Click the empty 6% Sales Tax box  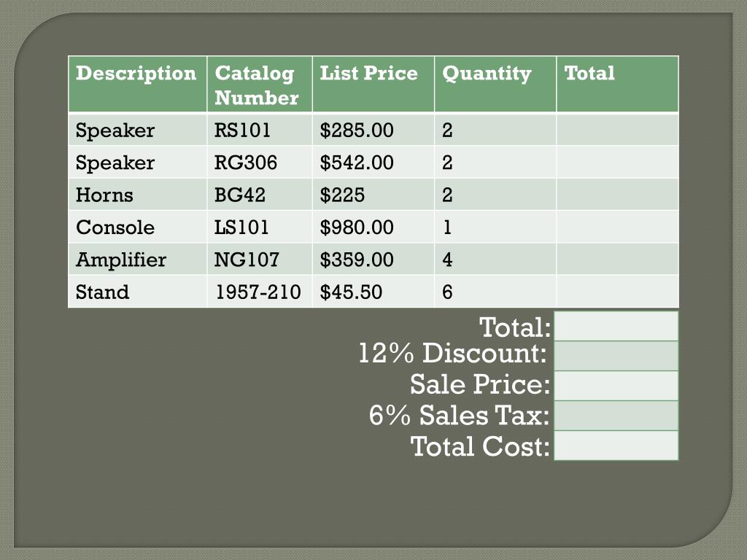tap(616, 416)
